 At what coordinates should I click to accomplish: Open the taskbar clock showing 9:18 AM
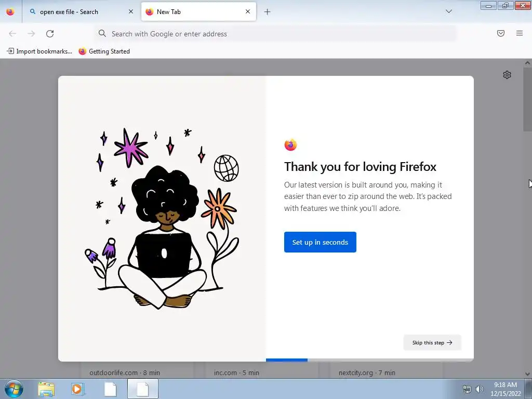click(x=506, y=389)
